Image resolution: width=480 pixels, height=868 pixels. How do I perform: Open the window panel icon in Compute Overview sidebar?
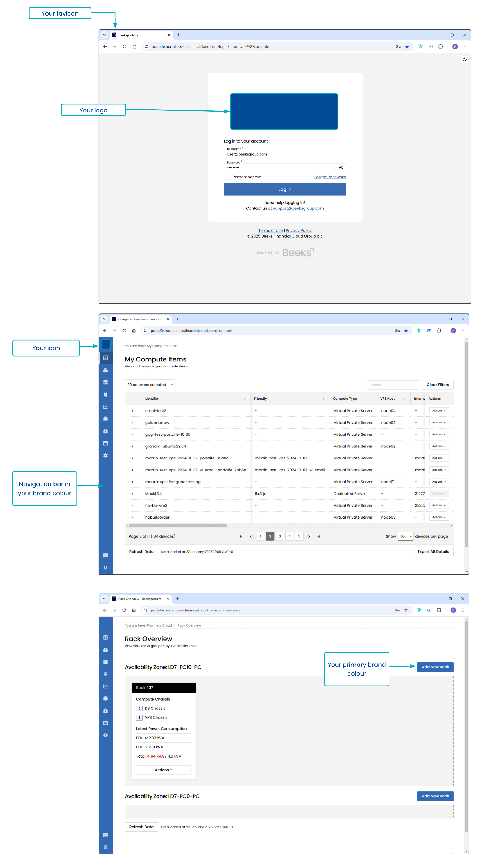coord(106,443)
